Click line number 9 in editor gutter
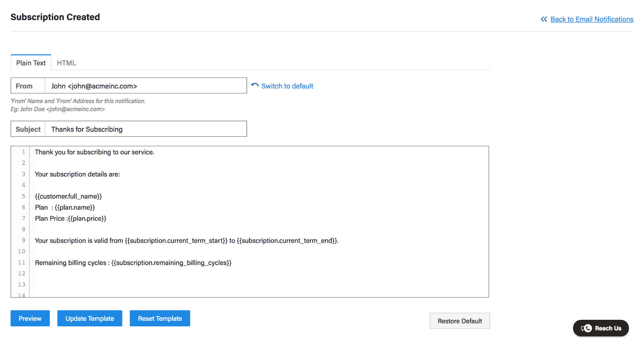The width and height of the screenshot is (644, 342). (x=23, y=240)
